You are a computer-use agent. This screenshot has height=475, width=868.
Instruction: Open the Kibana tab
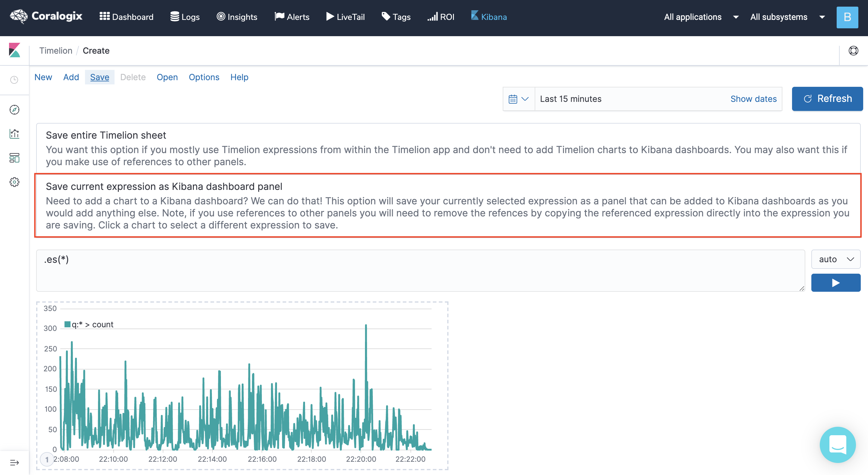point(489,17)
